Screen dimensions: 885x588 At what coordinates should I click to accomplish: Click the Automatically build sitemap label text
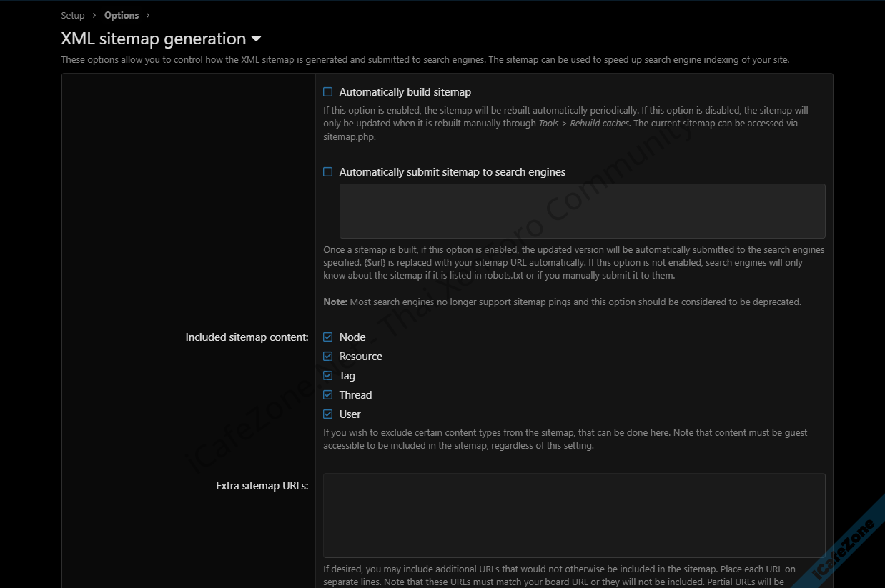pos(405,92)
